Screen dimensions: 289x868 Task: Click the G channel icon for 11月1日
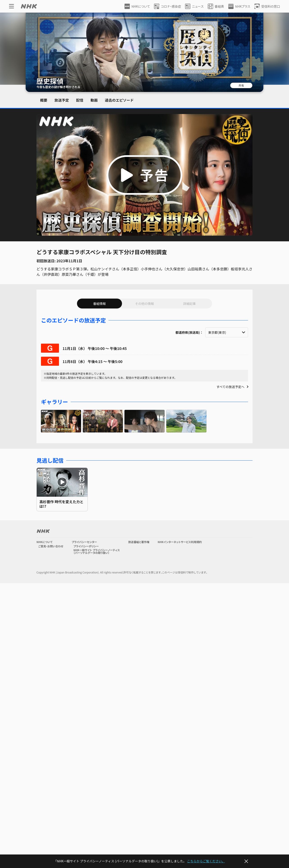click(50, 348)
